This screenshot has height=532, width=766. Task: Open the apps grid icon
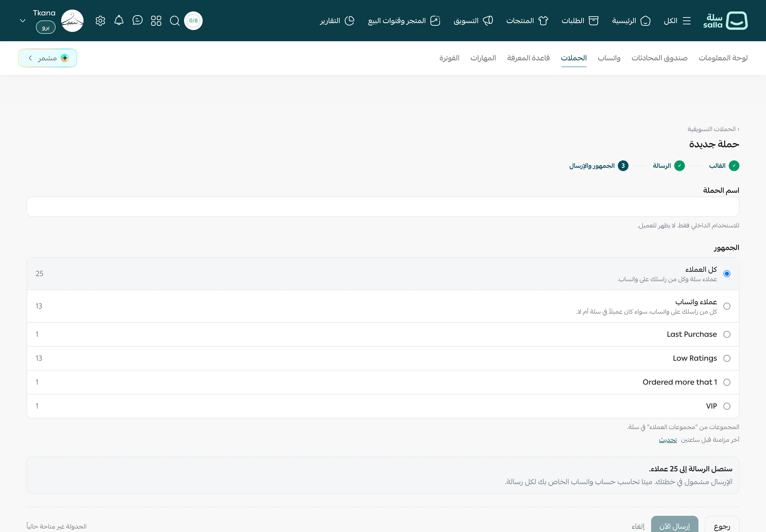[x=156, y=21]
